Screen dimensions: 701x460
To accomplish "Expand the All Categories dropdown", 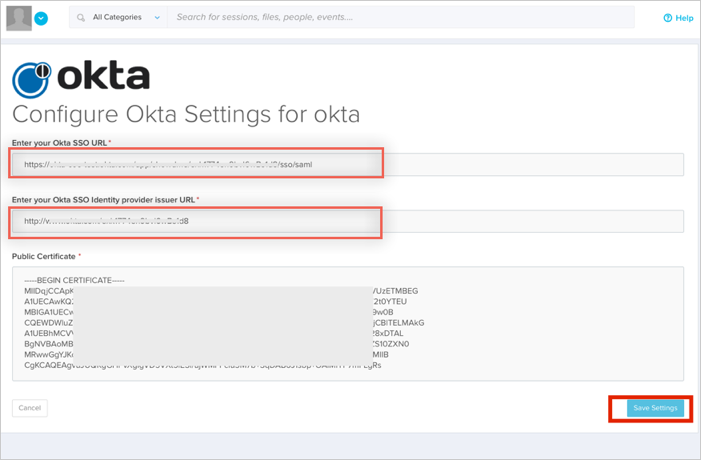I will 125,18.
